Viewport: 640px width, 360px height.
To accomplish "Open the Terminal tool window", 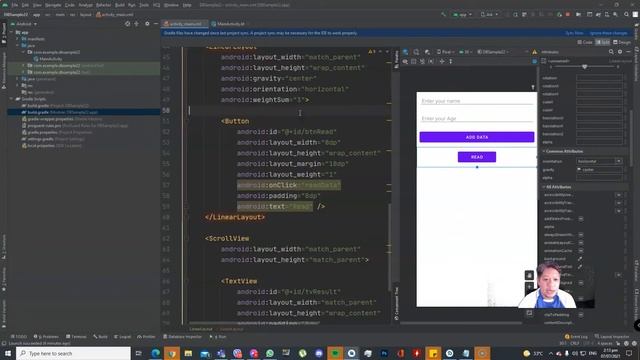I will [x=76, y=337].
